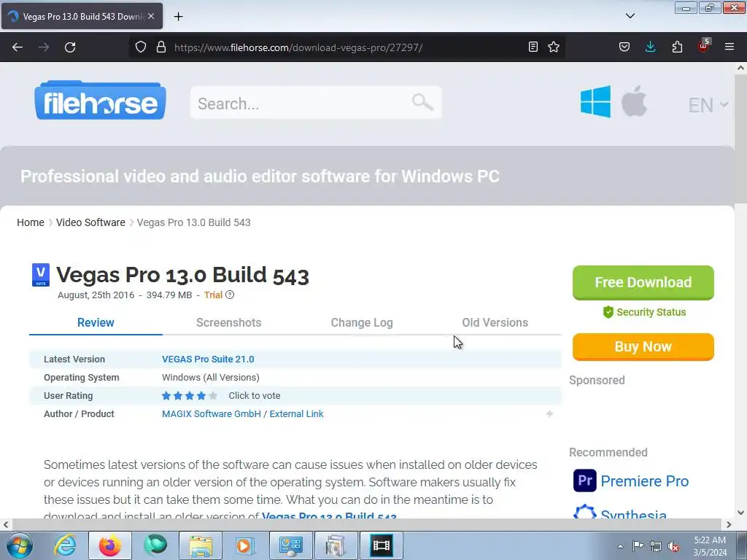Rate with the fifth gray star

point(213,396)
